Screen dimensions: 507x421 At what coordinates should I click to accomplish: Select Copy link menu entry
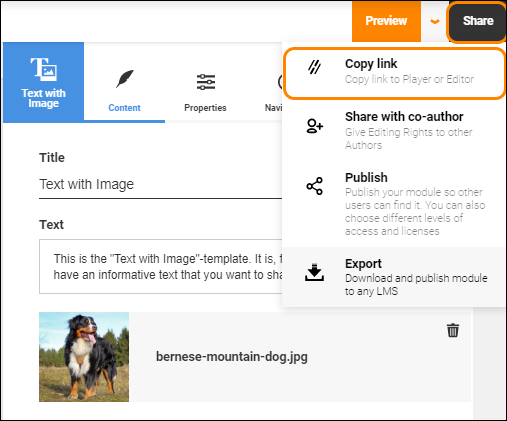pyautogui.click(x=394, y=73)
